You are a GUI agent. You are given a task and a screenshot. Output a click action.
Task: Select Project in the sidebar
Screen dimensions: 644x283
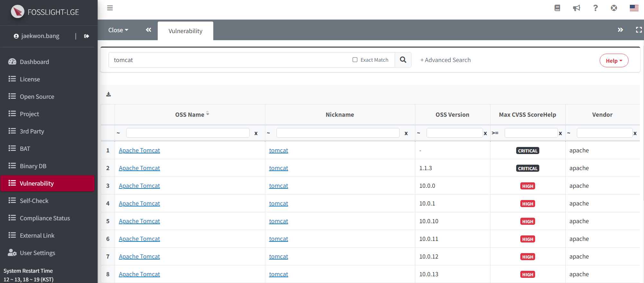coord(48,114)
